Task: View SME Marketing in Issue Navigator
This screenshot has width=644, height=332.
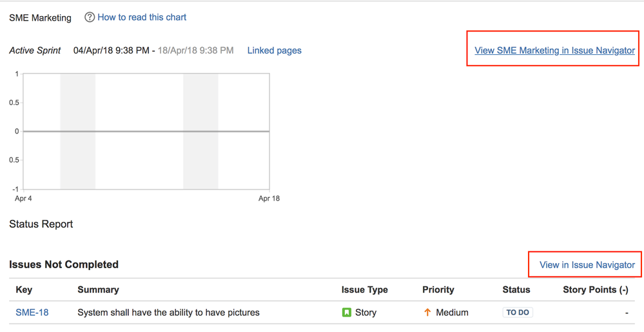Action: (x=555, y=50)
